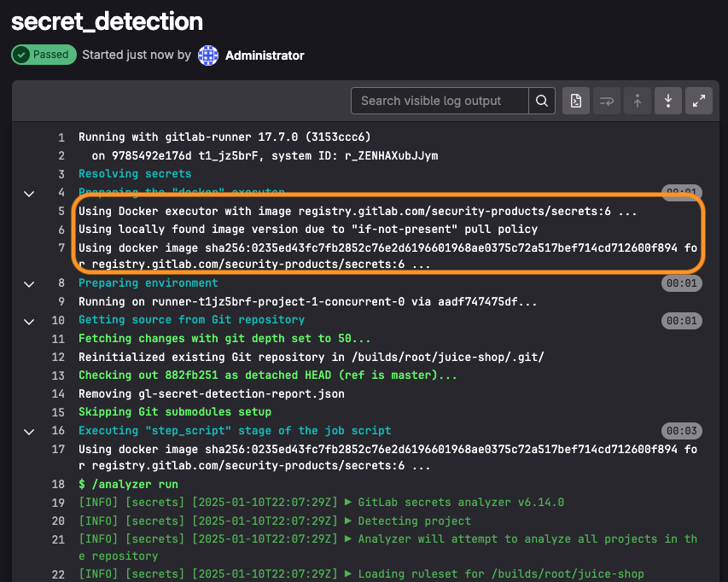Click Using locally found image version line
Image resolution: width=728 pixels, height=582 pixels.
pos(308,230)
